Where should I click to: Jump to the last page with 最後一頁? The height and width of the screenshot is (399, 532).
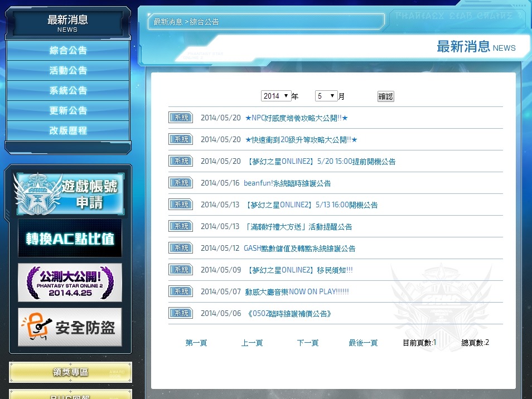[x=364, y=343]
